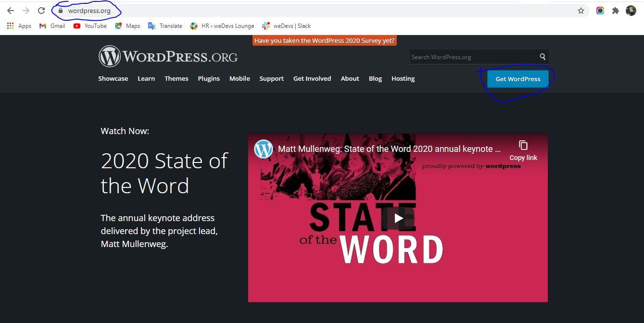The height and width of the screenshot is (323, 644).
Task: Click the Copy link icon on video
Action: click(523, 150)
